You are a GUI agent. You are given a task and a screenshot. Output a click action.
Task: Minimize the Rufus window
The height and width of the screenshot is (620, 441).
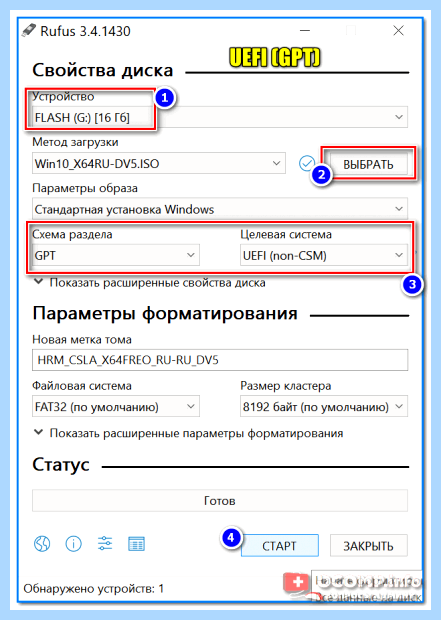305,30
